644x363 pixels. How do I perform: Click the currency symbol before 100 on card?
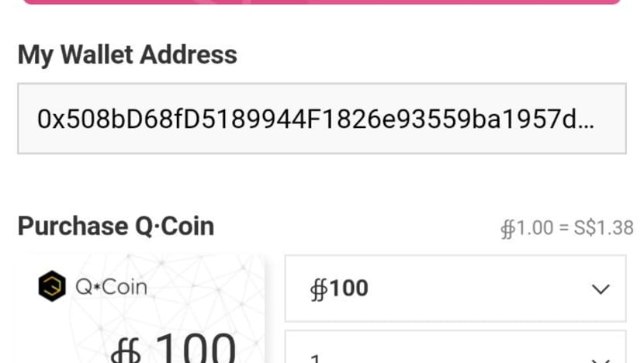[x=126, y=350]
